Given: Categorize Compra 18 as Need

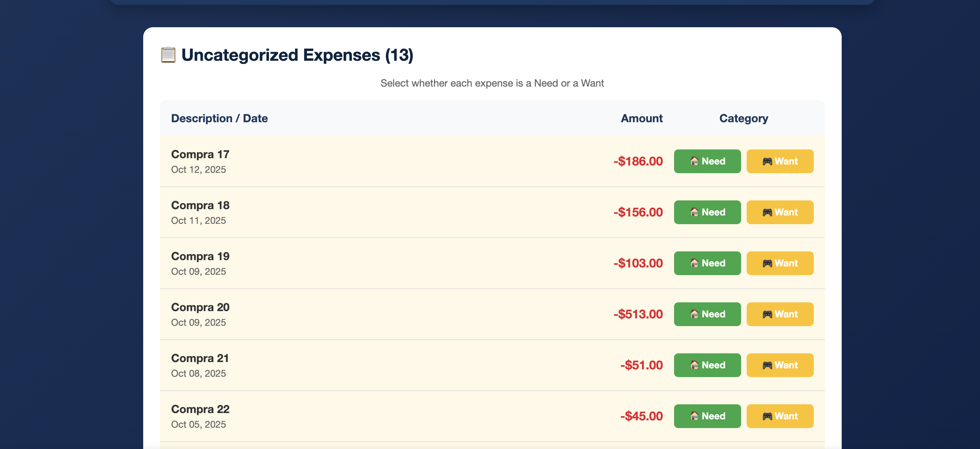Looking at the screenshot, I should [x=707, y=212].
